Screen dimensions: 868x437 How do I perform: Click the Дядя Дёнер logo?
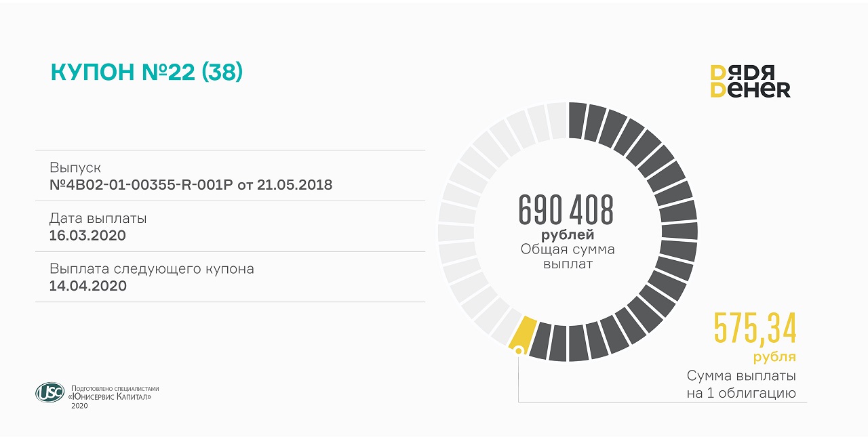(x=750, y=81)
